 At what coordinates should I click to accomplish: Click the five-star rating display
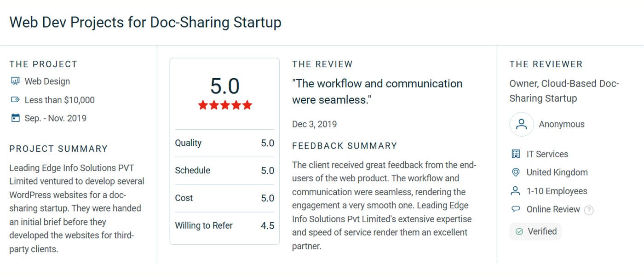(x=224, y=105)
